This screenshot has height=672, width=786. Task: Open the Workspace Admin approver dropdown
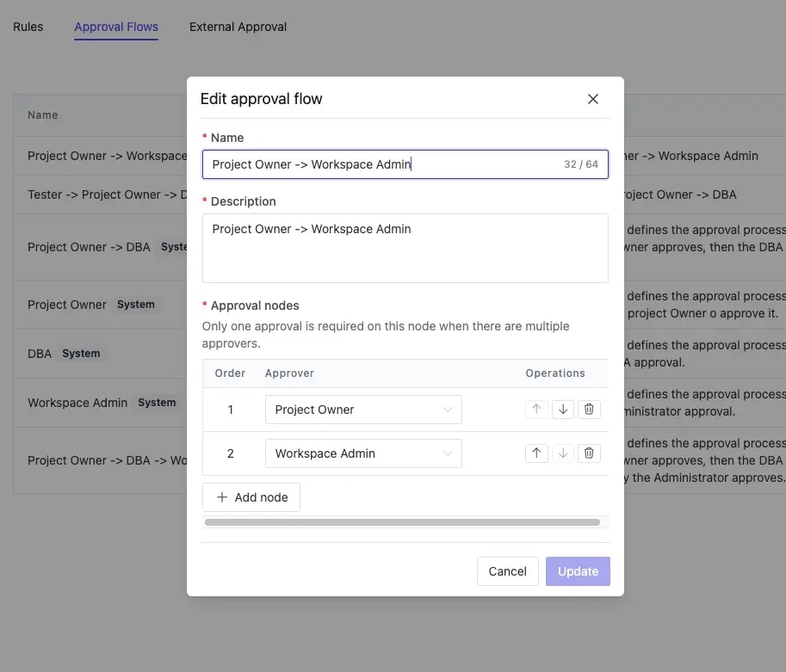(x=363, y=453)
